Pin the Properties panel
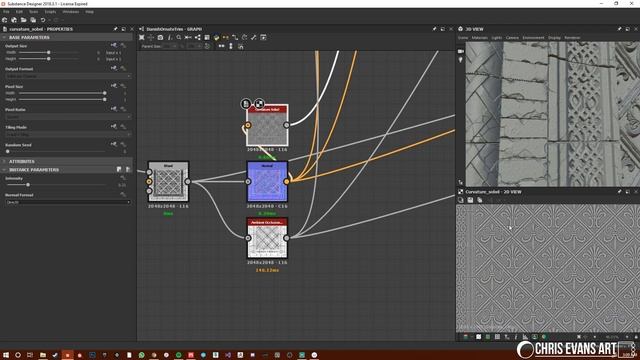Viewport: 640px width, 360px height. [x=115, y=29]
